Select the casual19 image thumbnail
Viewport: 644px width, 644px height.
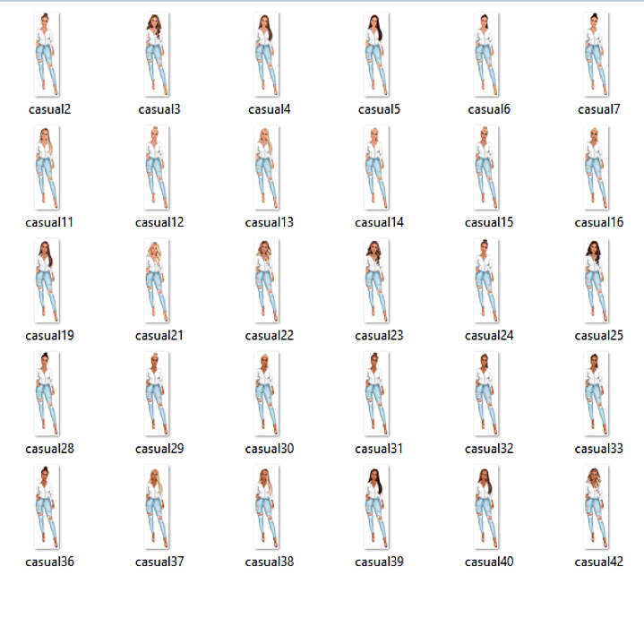pyautogui.click(x=47, y=280)
